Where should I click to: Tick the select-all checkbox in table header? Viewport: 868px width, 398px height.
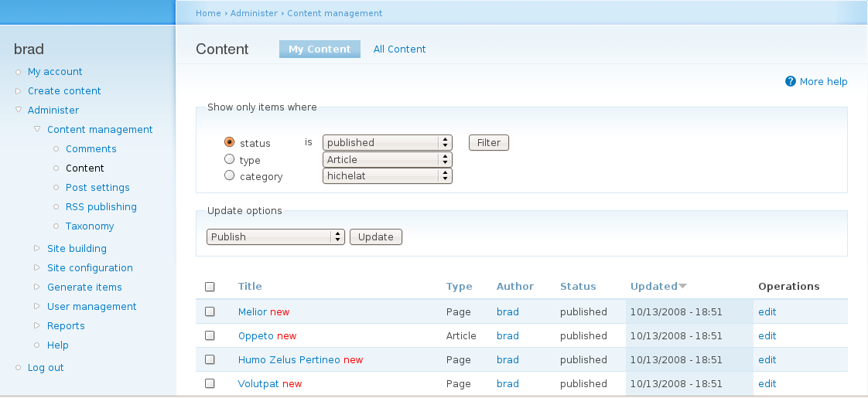[x=210, y=287]
